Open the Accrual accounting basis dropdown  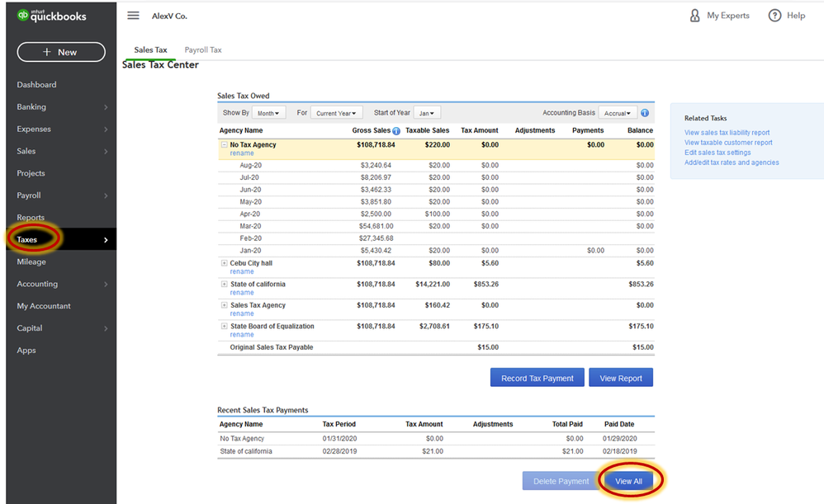coord(618,113)
